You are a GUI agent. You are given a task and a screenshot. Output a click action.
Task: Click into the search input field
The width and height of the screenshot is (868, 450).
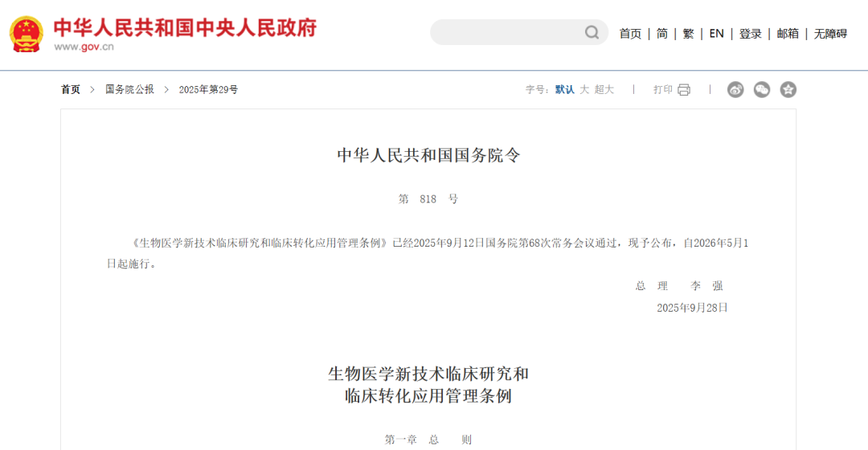click(506, 33)
